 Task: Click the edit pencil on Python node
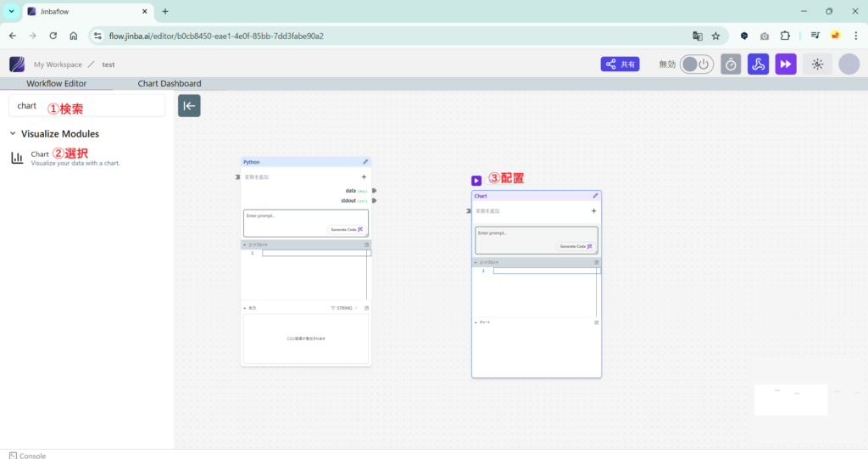366,161
